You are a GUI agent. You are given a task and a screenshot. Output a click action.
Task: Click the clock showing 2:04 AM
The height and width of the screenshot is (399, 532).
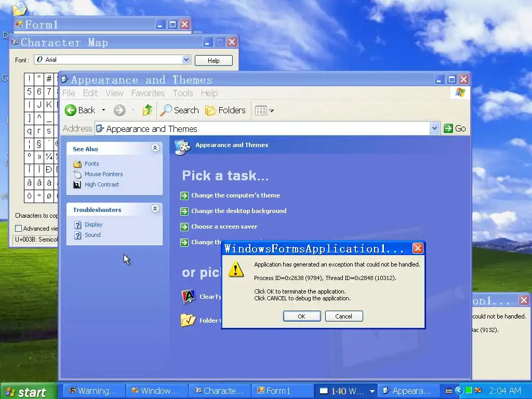[x=505, y=391]
